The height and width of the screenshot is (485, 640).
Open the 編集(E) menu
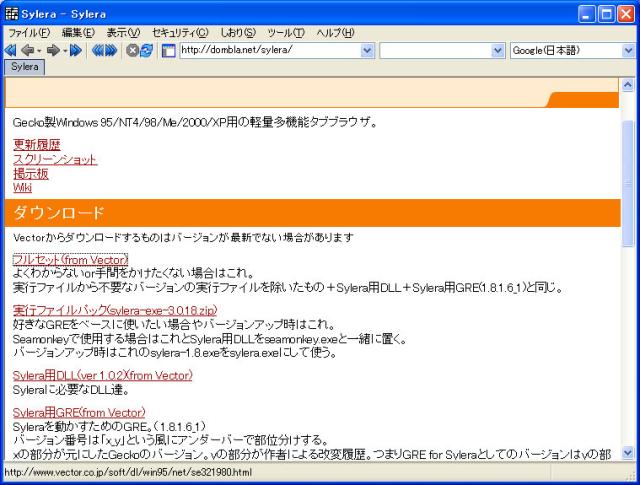(78, 33)
